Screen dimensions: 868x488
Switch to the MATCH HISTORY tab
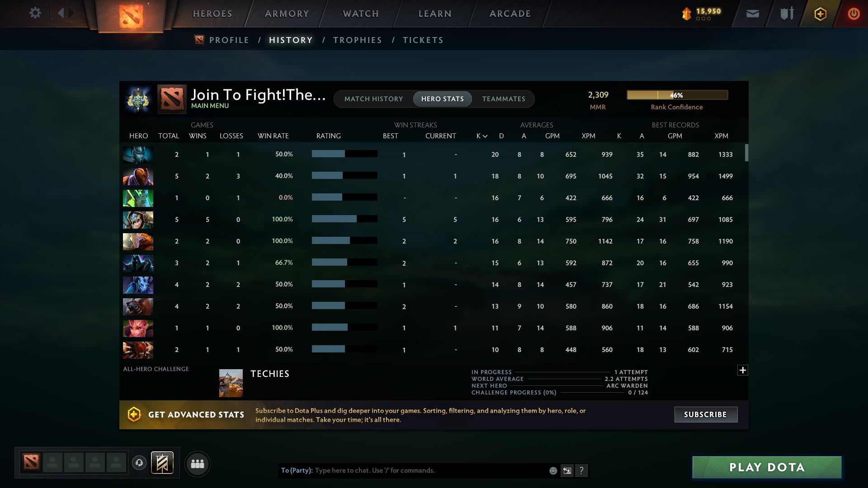[373, 99]
